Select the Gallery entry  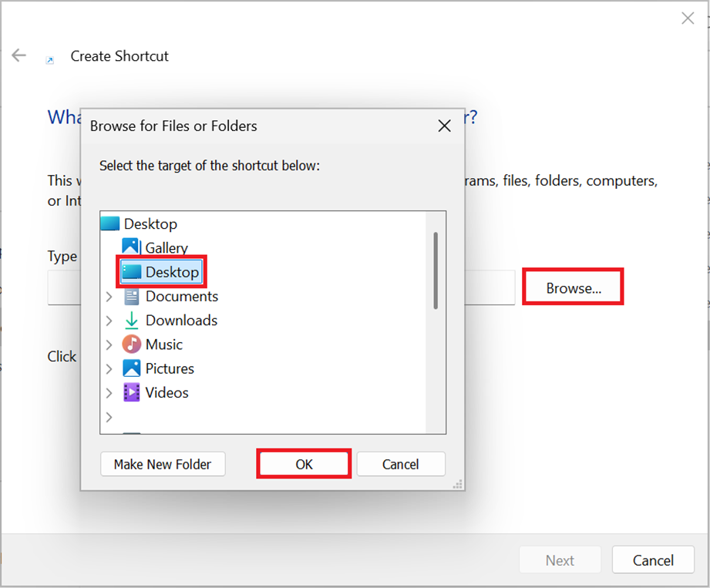tap(167, 247)
